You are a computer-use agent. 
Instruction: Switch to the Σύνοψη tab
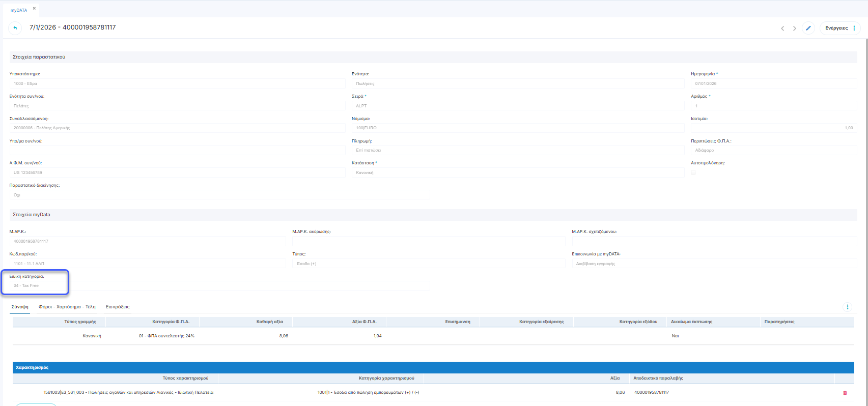[x=20, y=307]
